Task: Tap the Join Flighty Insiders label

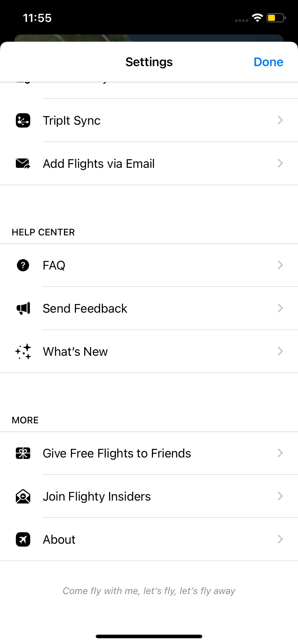Action: pos(97,497)
